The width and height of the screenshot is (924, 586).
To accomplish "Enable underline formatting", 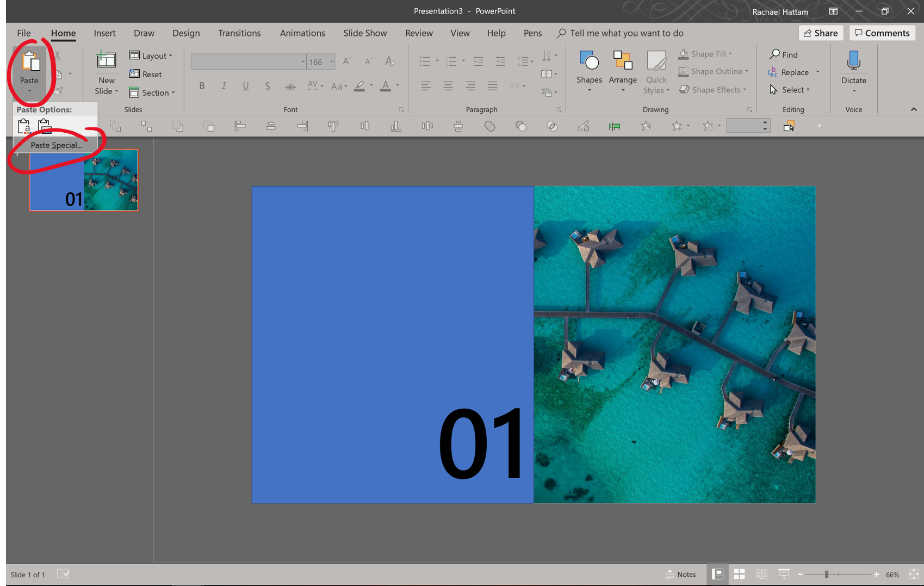I will (246, 85).
